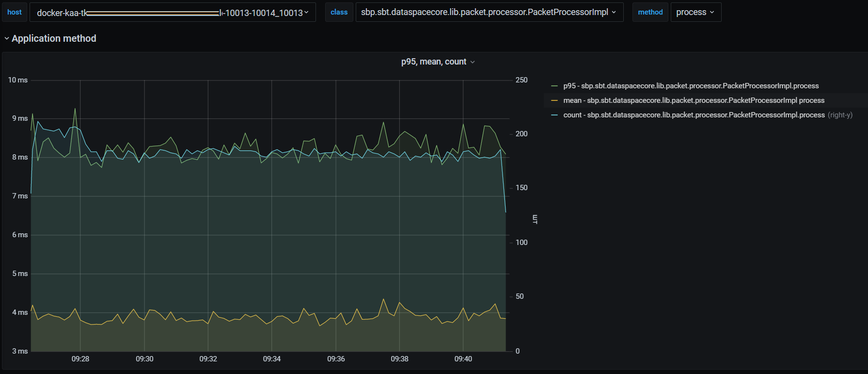The width and height of the screenshot is (868, 374).
Task: Toggle count (right-y) series in legend
Action: pyautogui.click(x=694, y=115)
